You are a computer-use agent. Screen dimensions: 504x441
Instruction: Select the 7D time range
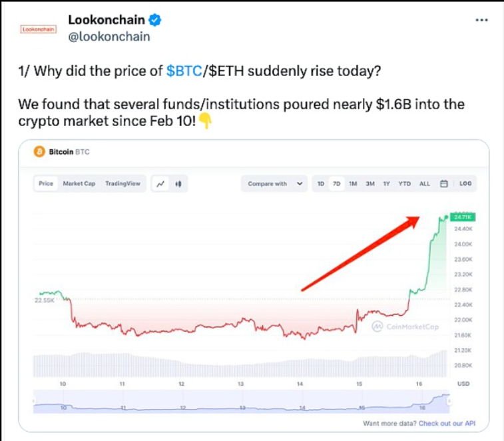(x=337, y=184)
